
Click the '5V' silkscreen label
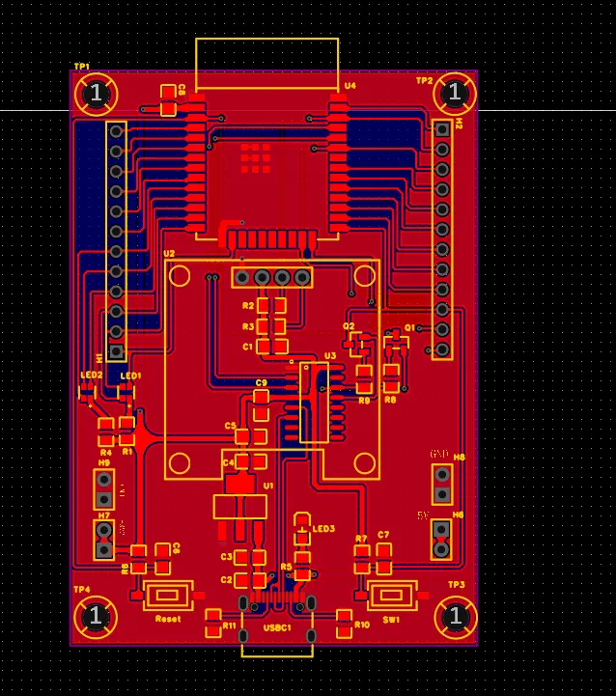[423, 515]
